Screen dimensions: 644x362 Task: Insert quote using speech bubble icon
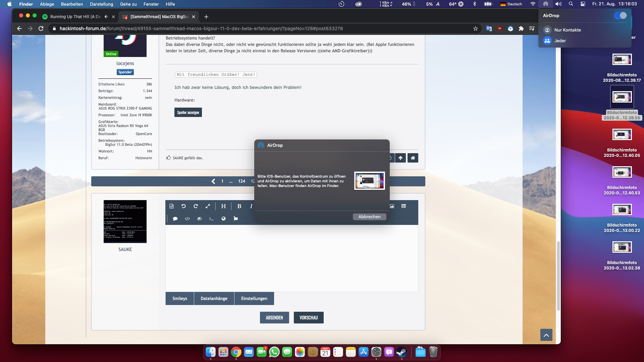point(175,219)
